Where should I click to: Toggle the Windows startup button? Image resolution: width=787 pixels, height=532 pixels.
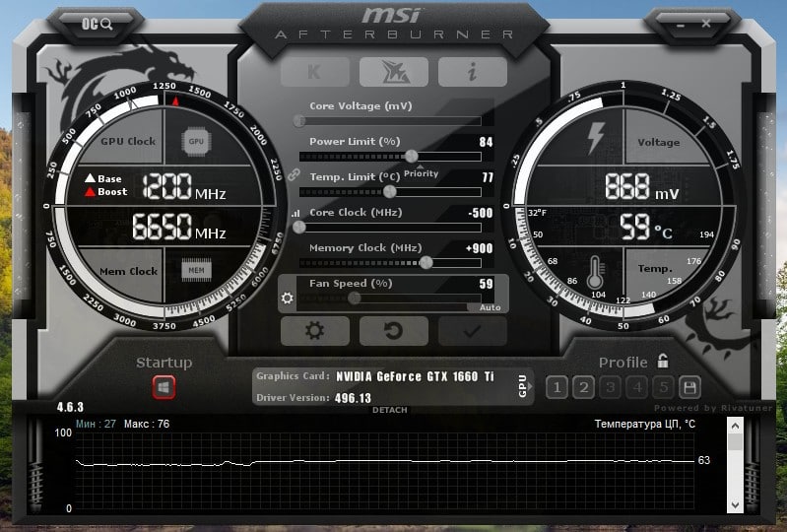tap(164, 387)
